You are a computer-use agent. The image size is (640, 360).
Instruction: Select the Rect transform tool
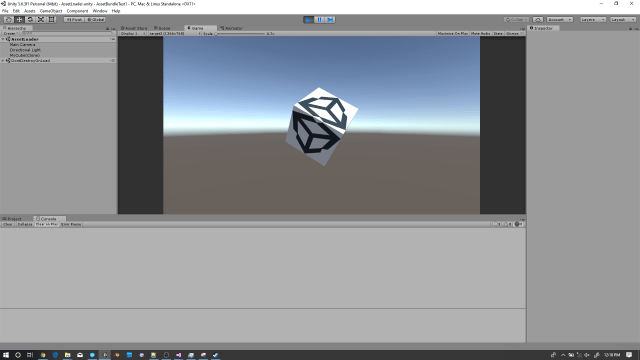[x=51, y=20]
